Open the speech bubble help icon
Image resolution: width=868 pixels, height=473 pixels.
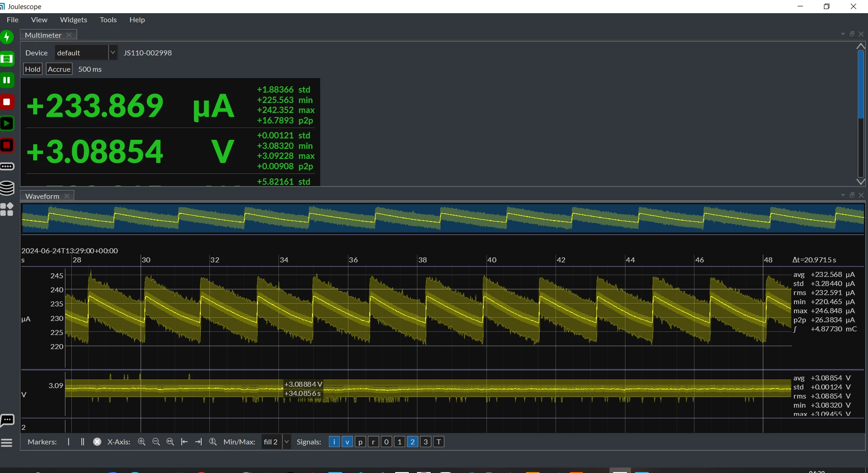[x=7, y=421]
